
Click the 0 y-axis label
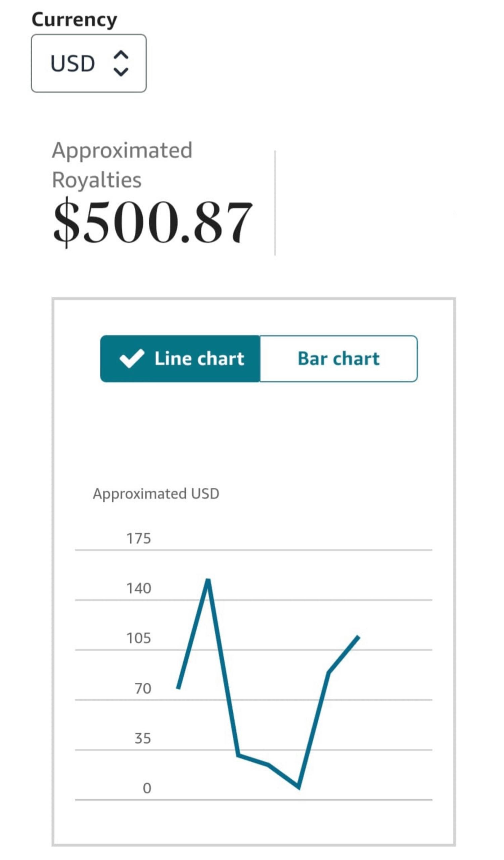point(147,788)
